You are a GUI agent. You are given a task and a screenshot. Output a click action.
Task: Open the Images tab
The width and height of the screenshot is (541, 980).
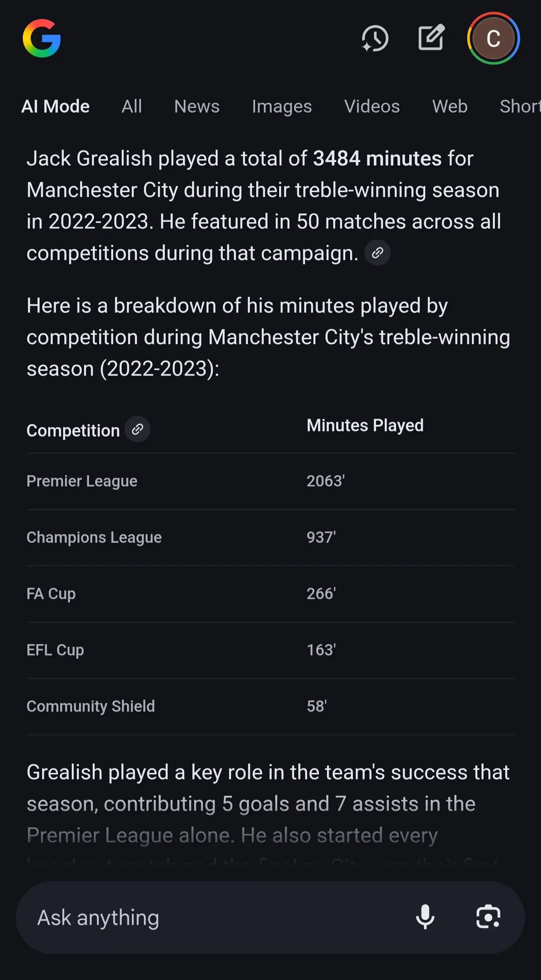pyautogui.click(x=282, y=106)
